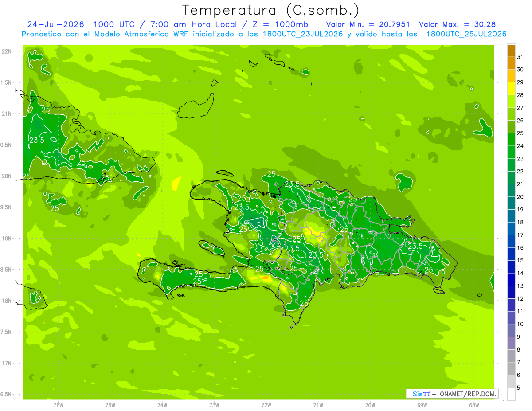Click the "76W" longitude axis label
The width and height of the screenshot is (532, 411).
click(58, 405)
